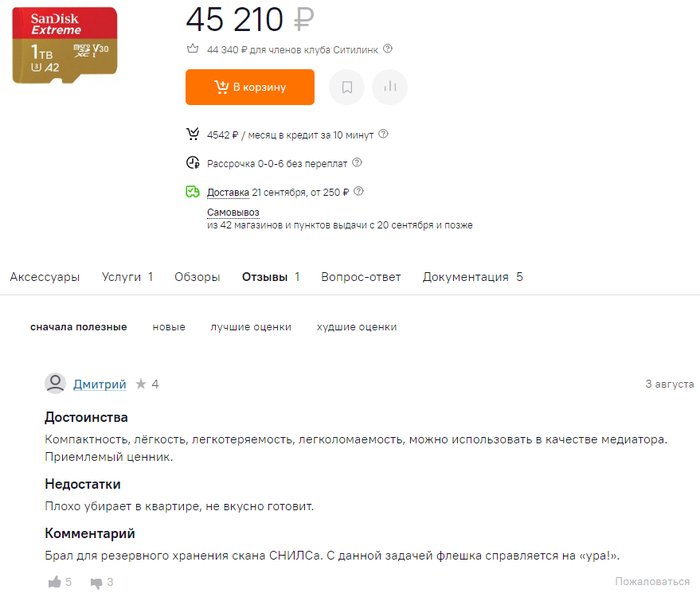Dislike the review with thumbs-down icon
This screenshot has height=597, width=700.
click(96, 582)
